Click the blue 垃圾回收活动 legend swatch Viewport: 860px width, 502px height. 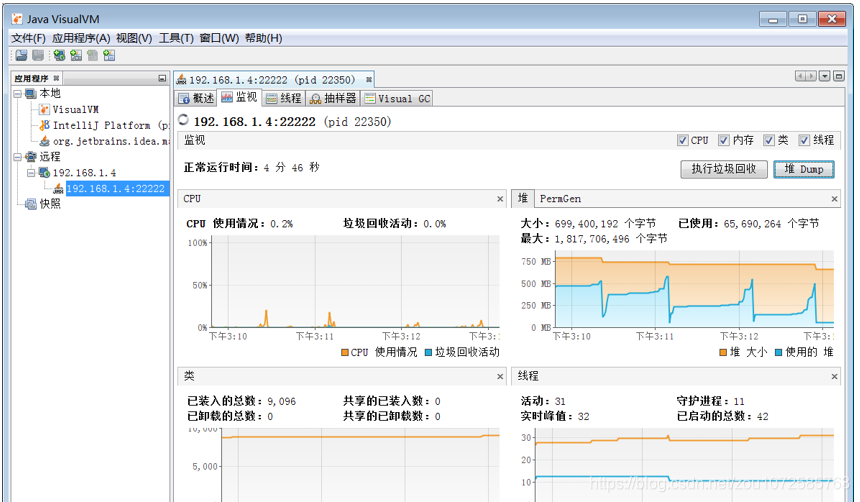[428, 353]
